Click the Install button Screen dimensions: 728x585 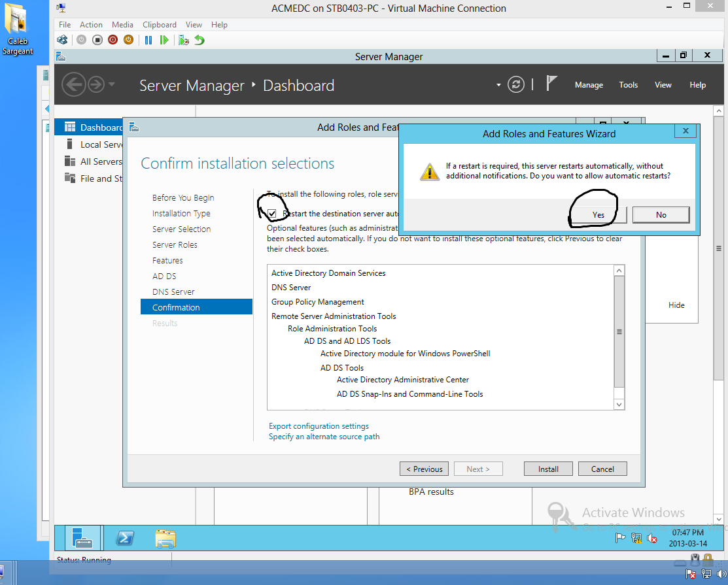pos(548,469)
